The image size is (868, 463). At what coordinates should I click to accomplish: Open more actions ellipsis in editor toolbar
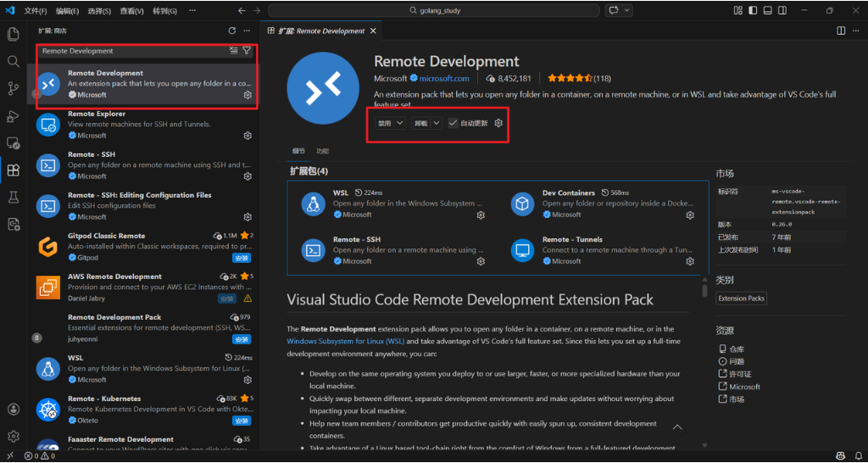856,31
